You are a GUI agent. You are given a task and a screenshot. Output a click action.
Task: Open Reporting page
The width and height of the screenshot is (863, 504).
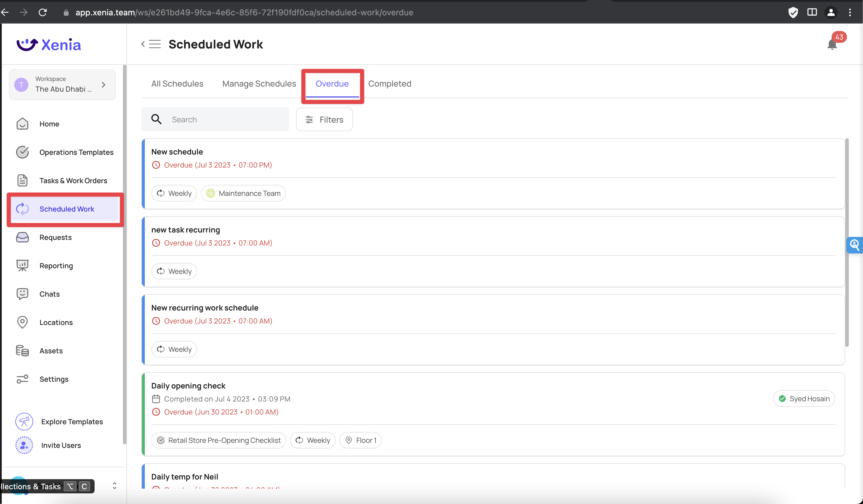click(x=56, y=266)
